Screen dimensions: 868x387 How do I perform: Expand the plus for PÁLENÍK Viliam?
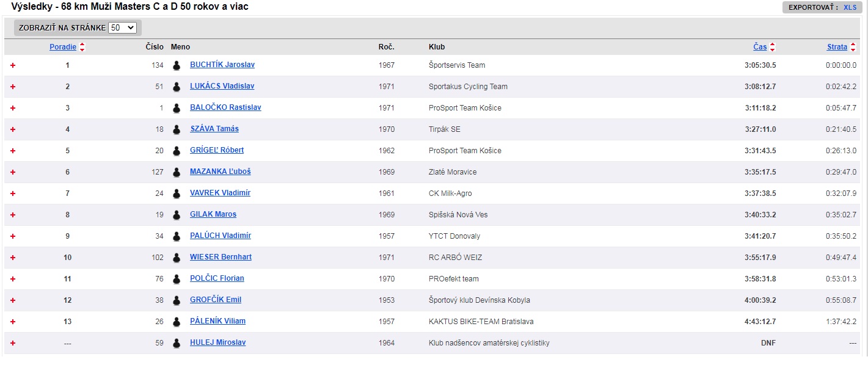pos(13,322)
